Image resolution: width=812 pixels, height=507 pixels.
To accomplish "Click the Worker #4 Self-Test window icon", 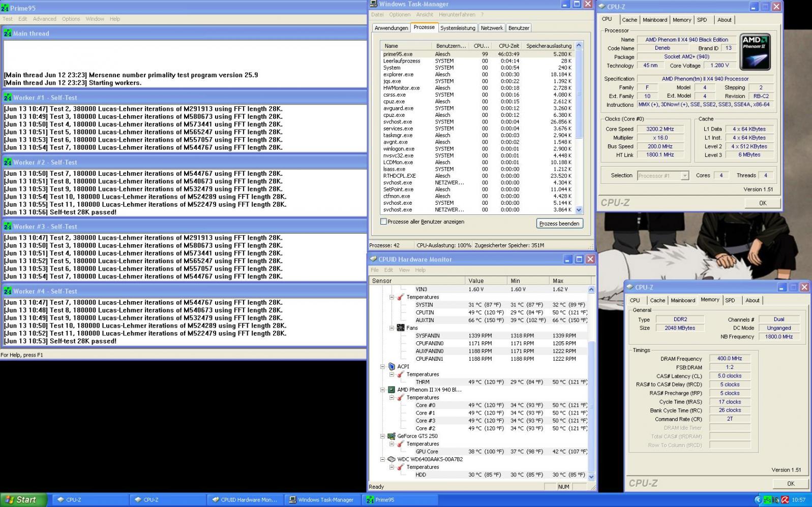I will point(8,291).
